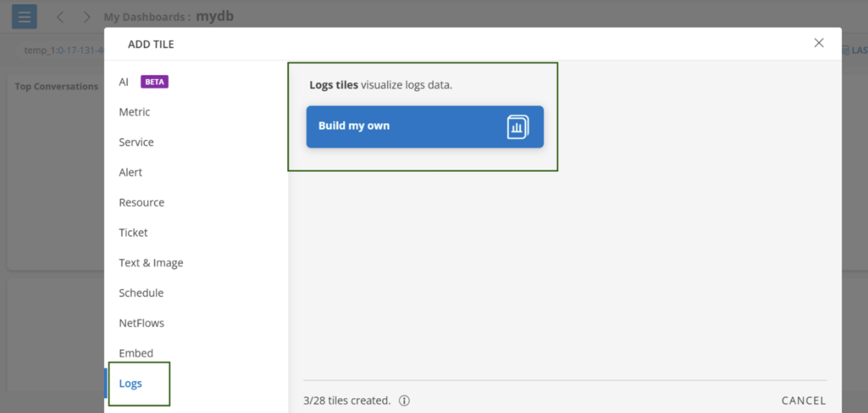The image size is (868, 413).
Task: Select the Ticket tile category
Action: [x=133, y=233]
